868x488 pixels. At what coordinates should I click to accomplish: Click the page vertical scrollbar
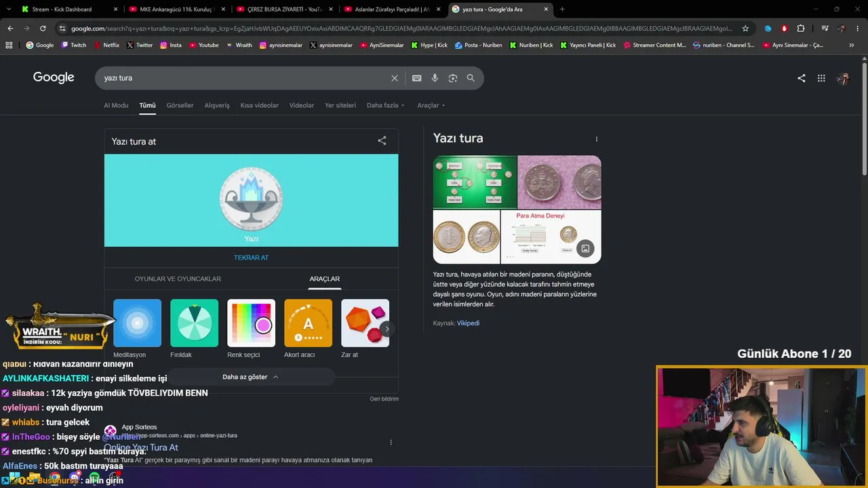(x=865, y=119)
